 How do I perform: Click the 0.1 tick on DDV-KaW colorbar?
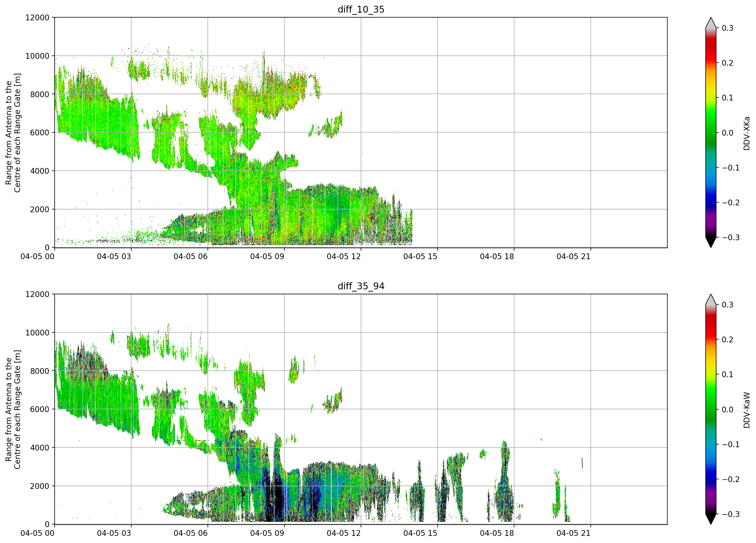coord(727,374)
